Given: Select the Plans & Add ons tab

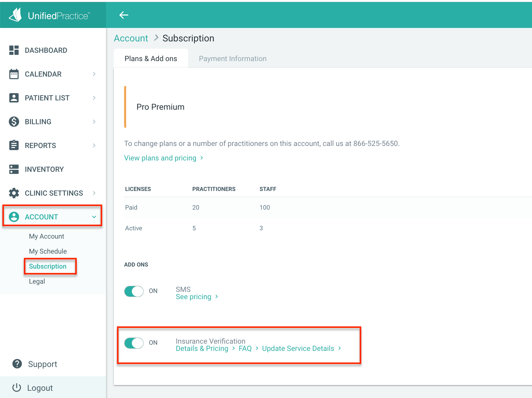Looking at the screenshot, I should click(x=151, y=58).
